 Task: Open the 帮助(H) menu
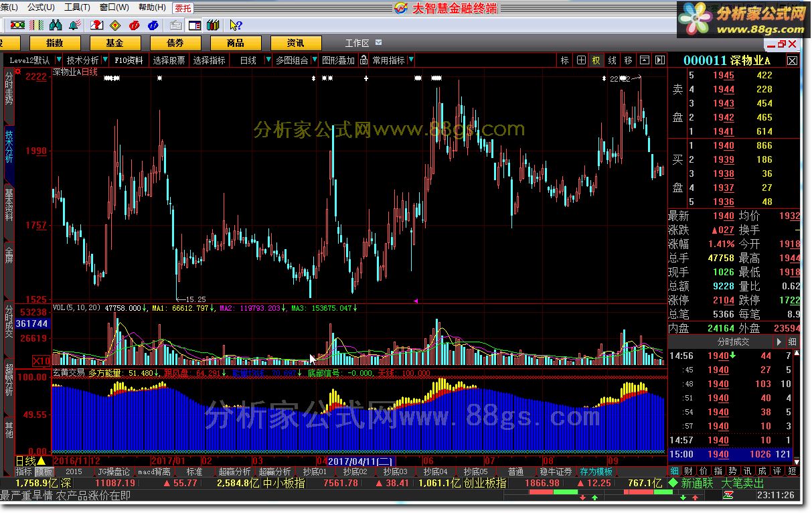coord(151,7)
